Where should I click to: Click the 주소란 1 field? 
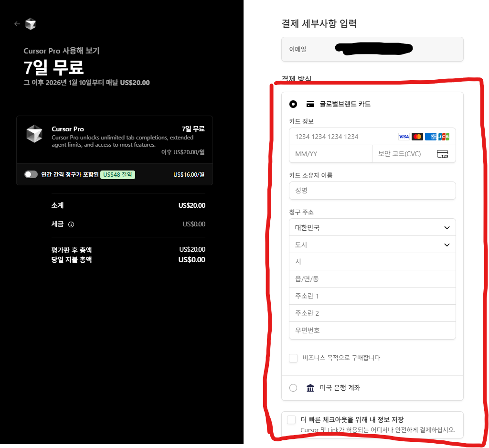372,296
